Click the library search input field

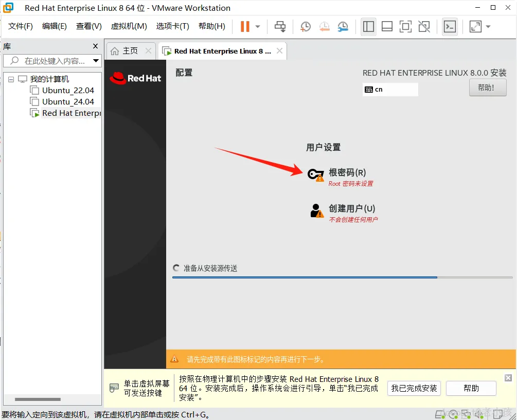click(x=51, y=61)
